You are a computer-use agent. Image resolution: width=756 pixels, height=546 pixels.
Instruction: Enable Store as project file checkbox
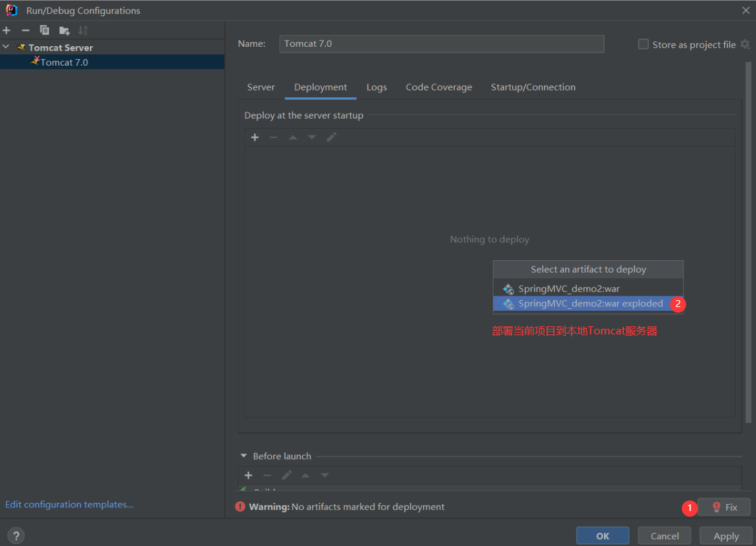coord(643,44)
